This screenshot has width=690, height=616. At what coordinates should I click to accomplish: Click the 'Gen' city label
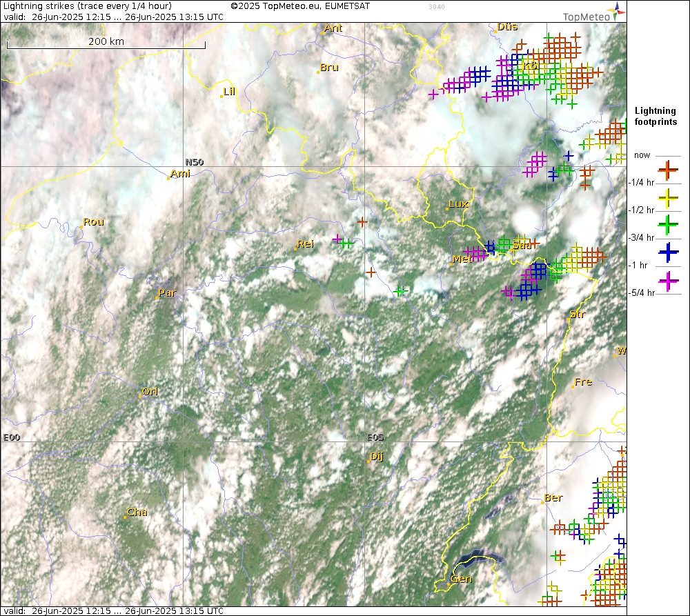point(461,579)
